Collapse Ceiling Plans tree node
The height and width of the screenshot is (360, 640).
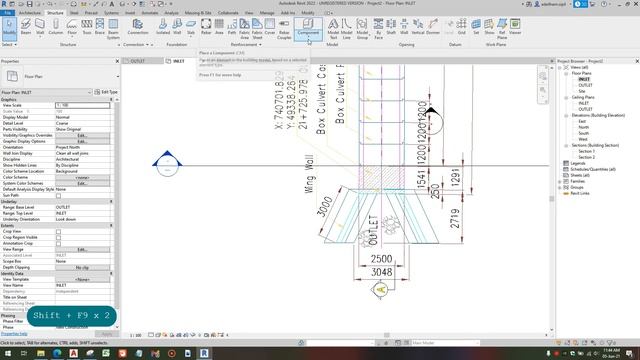567,98
